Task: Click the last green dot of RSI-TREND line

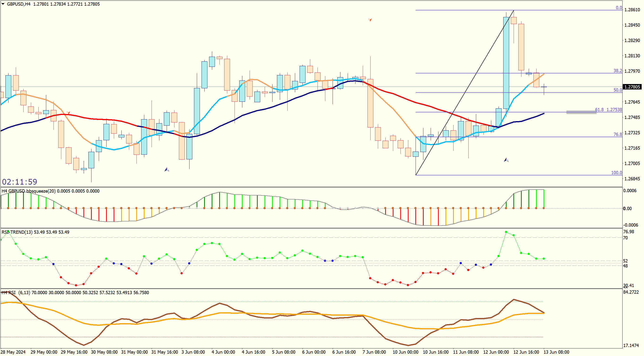Action: pyautogui.click(x=544, y=259)
